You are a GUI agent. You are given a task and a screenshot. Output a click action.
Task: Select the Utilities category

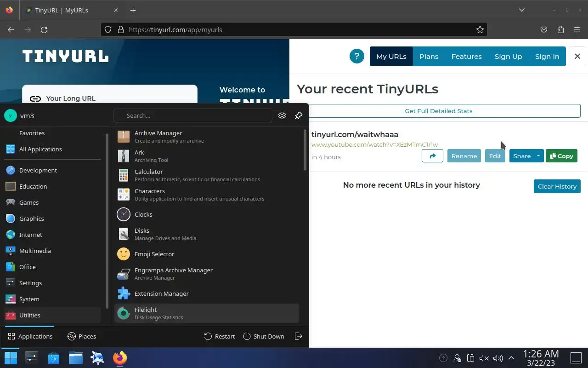(52, 315)
